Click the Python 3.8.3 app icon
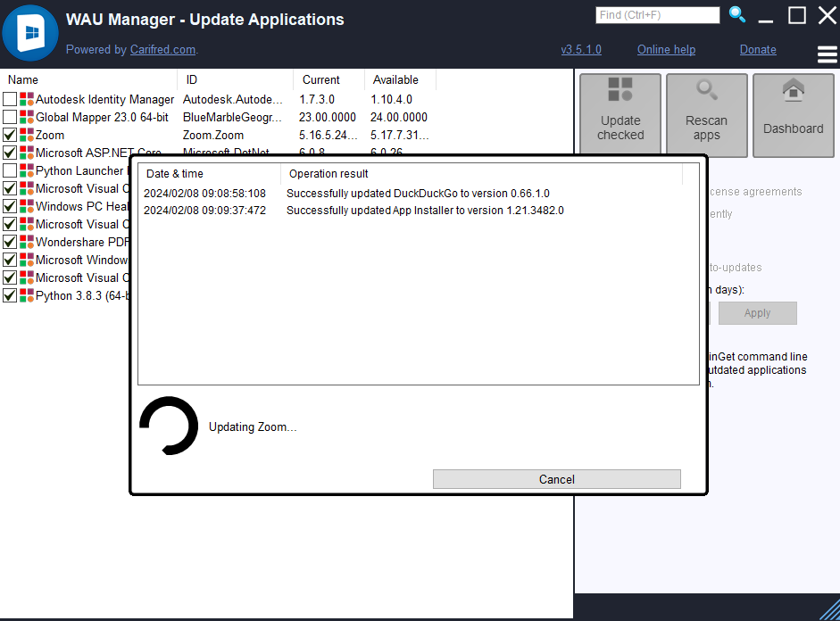The image size is (840, 621). [x=27, y=295]
